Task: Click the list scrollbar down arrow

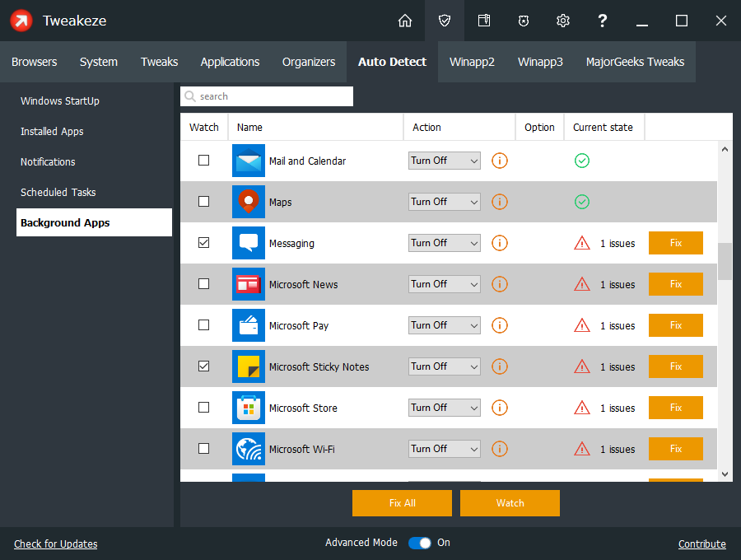Action: click(725, 474)
